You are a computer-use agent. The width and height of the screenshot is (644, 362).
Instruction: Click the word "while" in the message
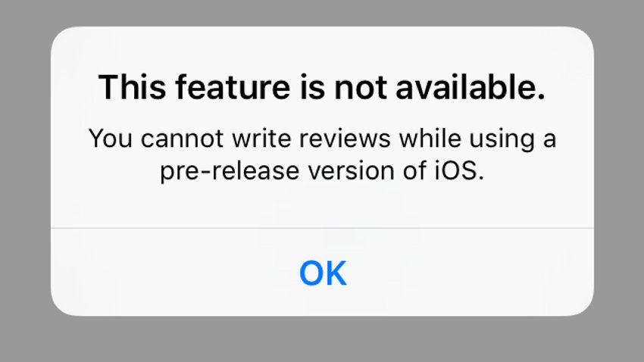(430, 139)
